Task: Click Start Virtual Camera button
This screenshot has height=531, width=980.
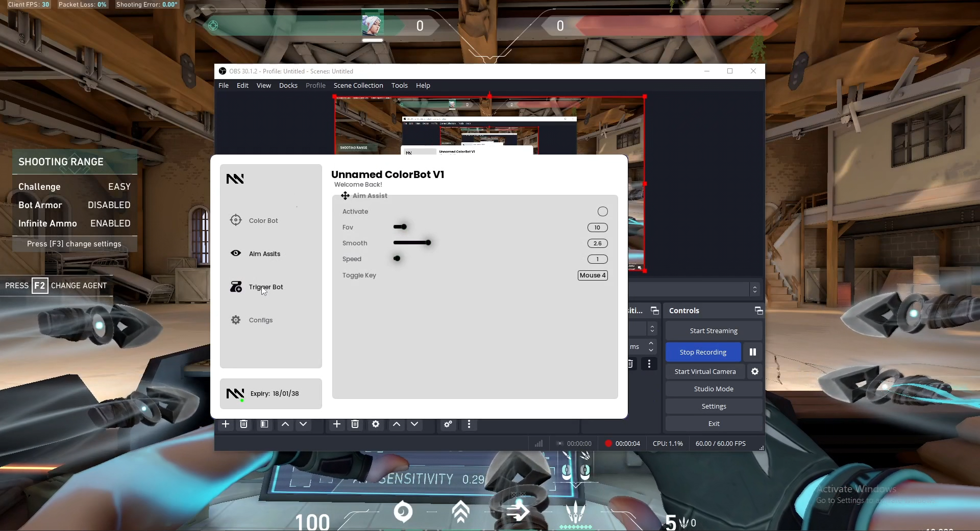Action: pyautogui.click(x=705, y=371)
